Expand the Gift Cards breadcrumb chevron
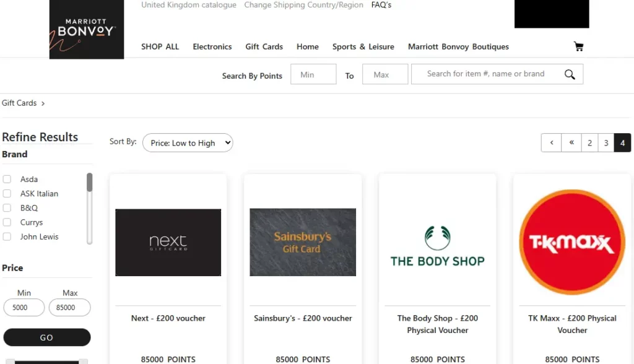634x364 pixels. pos(43,103)
